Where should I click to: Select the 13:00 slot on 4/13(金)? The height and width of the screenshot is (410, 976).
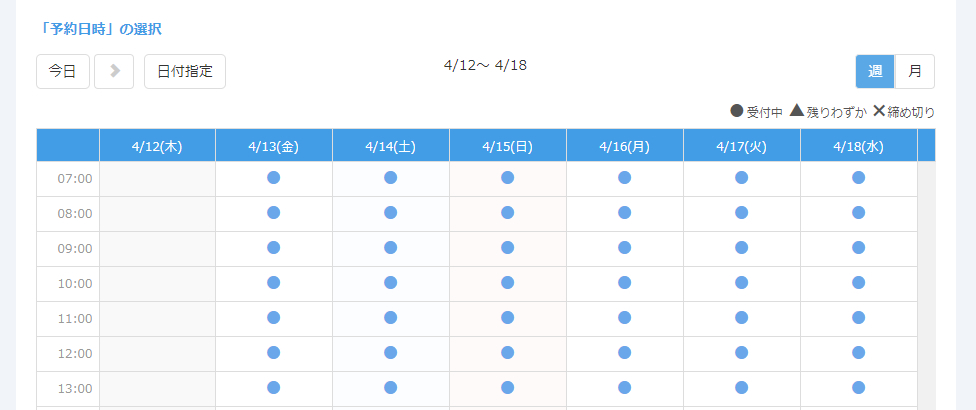274,388
